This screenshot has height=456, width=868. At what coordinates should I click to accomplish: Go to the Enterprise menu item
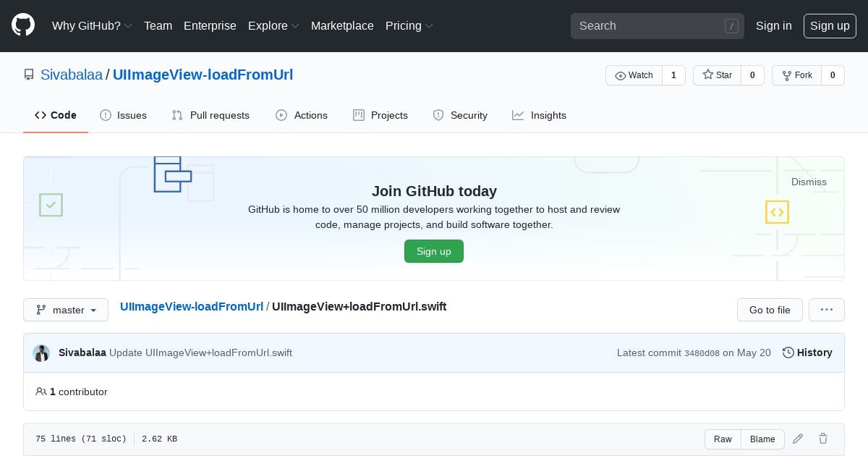pyautogui.click(x=210, y=25)
